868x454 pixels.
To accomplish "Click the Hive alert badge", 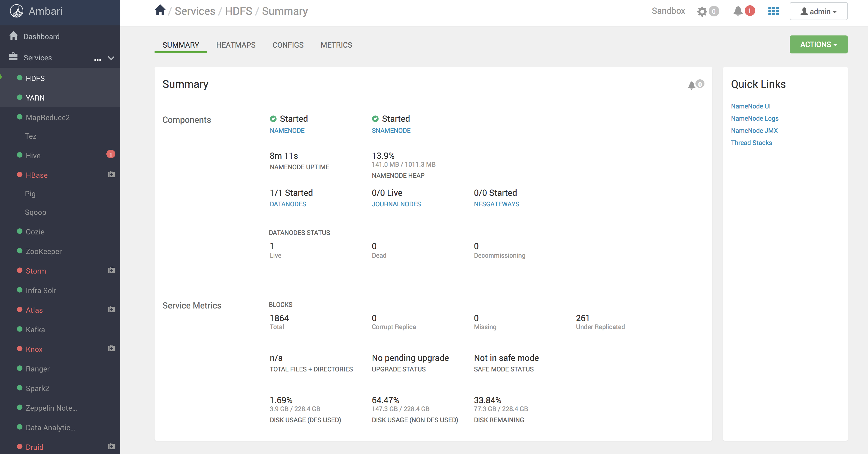I will click(111, 155).
